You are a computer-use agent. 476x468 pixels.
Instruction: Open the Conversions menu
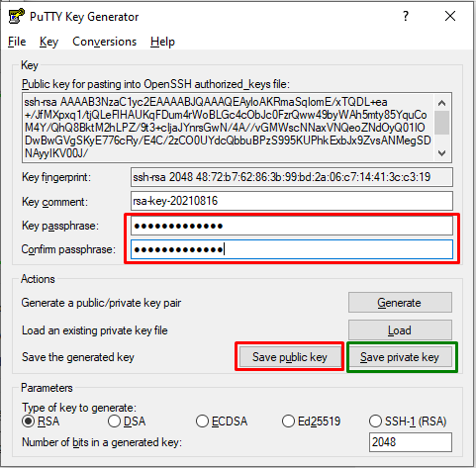point(104,42)
